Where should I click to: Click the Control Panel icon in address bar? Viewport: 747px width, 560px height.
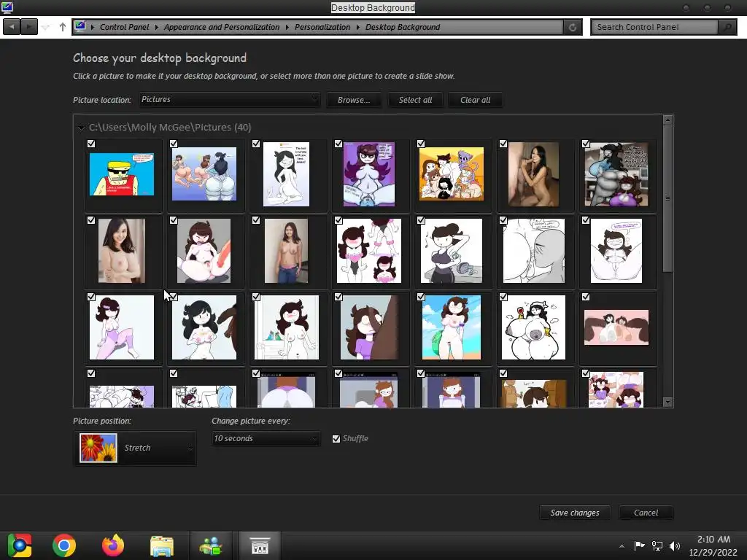80,26
